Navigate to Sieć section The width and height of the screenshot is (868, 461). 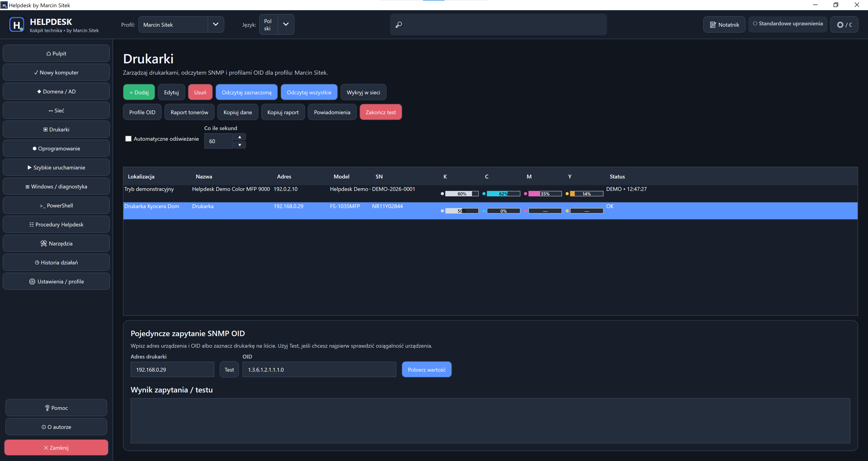(56, 110)
